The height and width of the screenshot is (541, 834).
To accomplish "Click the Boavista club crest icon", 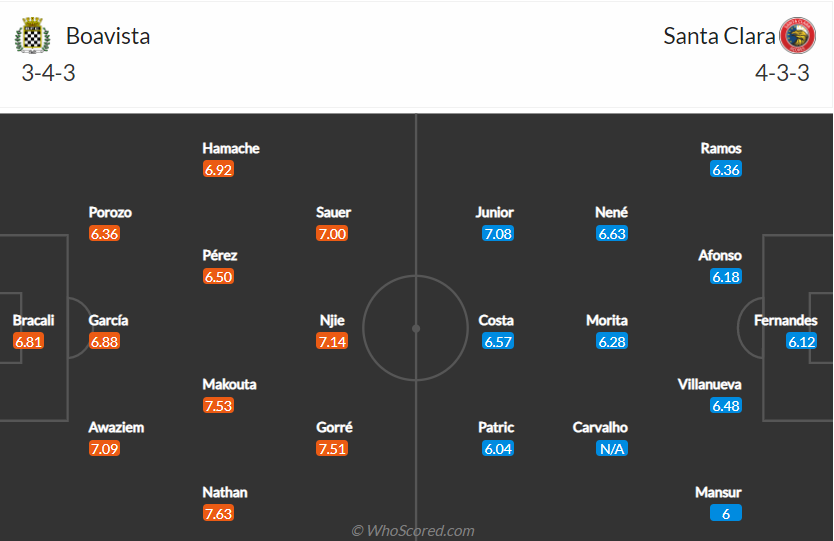I will point(32,37).
